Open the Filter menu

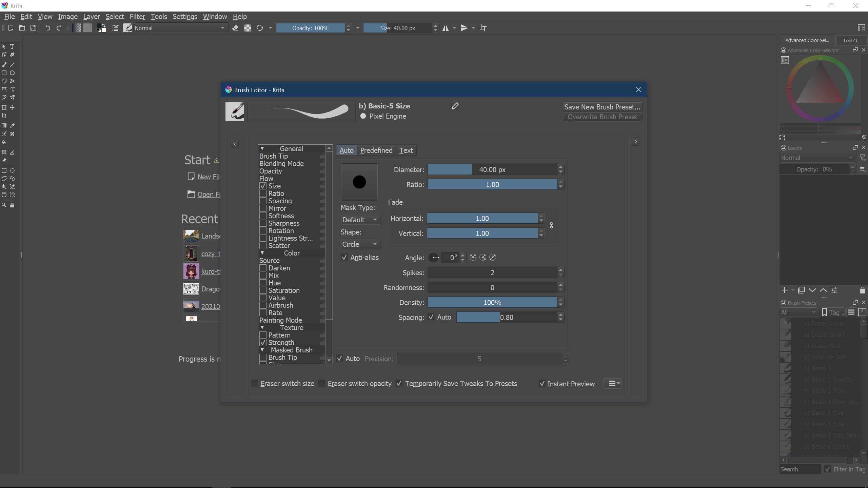tap(137, 16)
